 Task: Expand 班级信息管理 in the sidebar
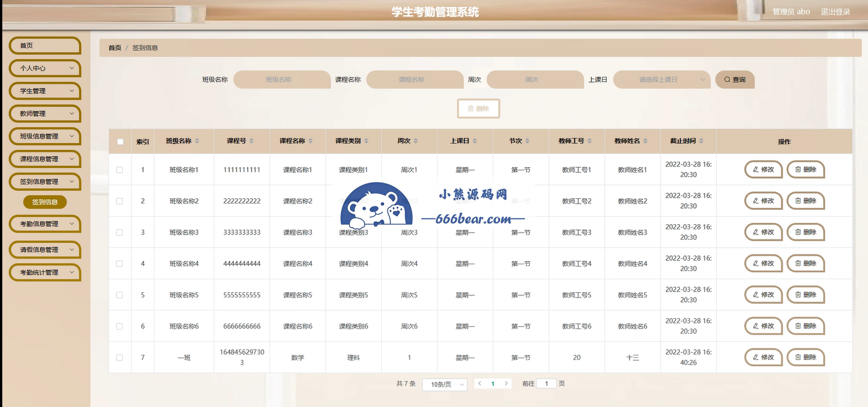[x=45, y=136]
